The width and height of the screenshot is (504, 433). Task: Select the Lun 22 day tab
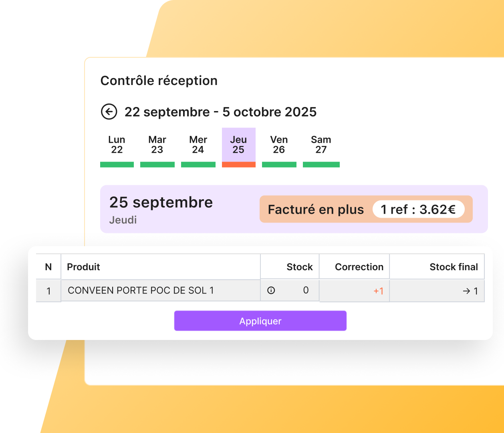[117, 145]
